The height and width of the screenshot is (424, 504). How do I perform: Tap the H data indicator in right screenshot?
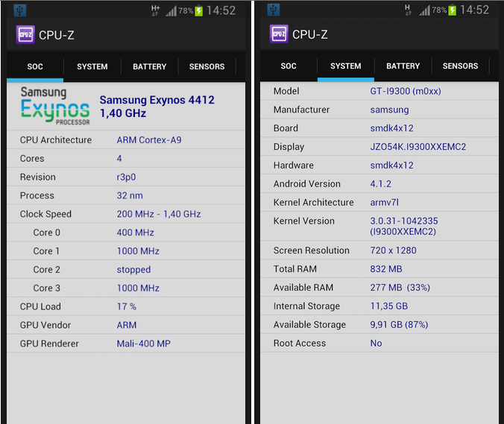(x=408, y=10)
